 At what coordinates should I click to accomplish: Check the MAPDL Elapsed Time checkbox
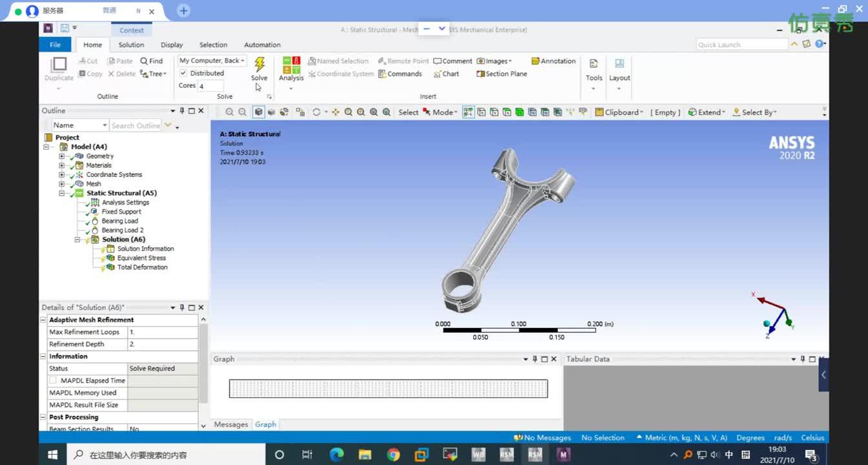click(x=53, y=380)
